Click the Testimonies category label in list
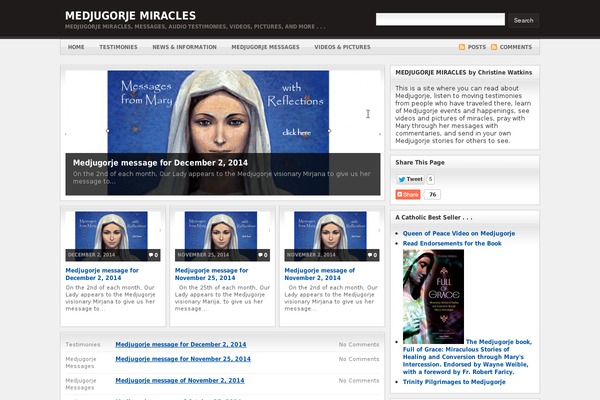The image size is (600, 400). 83,344
